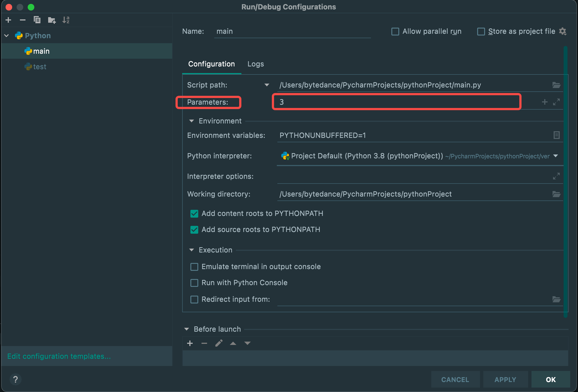Open Edit configuration templates link
This screenshot has width=578, height=392.
[x=59, y=356]
